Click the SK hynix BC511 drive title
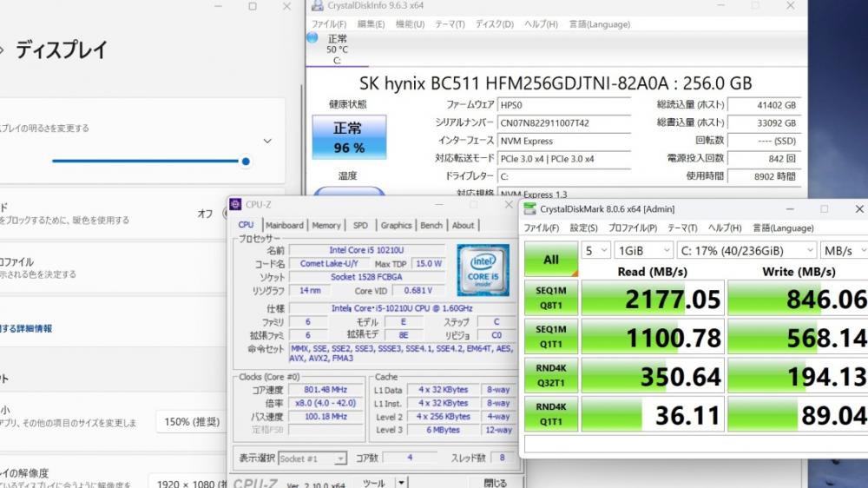This screenshot has height=488, width=868. click(x=556, y=83)
